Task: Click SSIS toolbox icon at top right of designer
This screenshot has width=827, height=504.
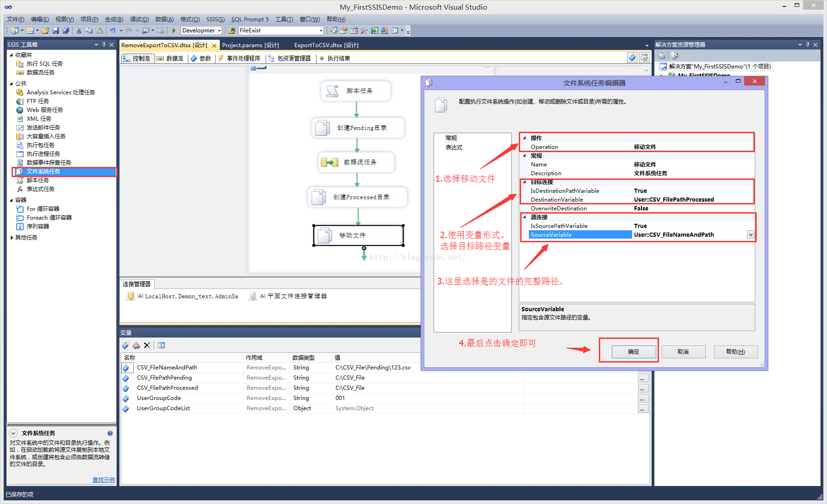Action: [x=644, y=58]
